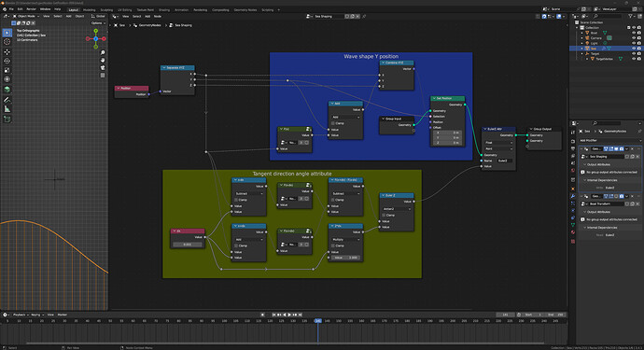Switch to the Geometry Nodes workspace tab

(x=245, y=10)
